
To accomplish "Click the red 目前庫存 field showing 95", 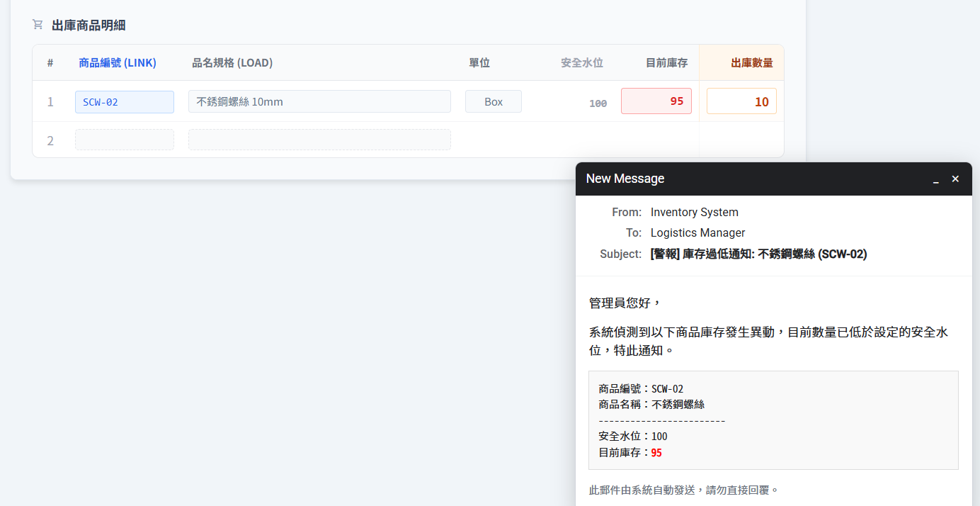I will [656, 101].
